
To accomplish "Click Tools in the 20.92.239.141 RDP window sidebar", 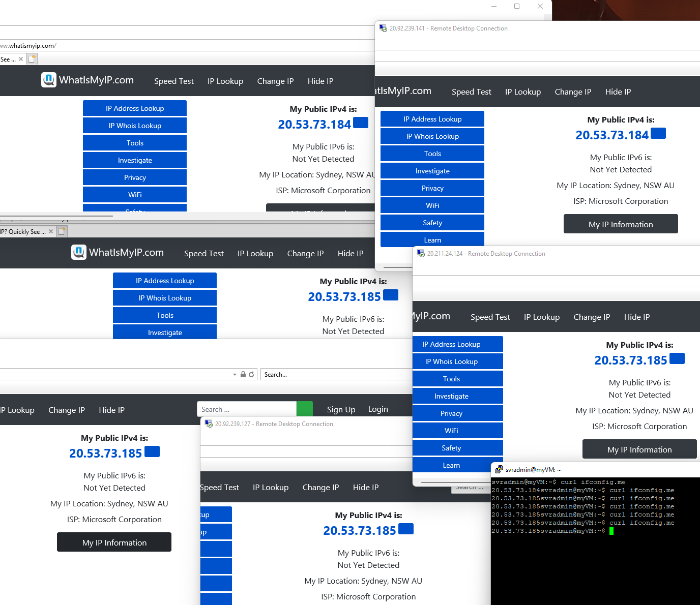I will [432, 154].
